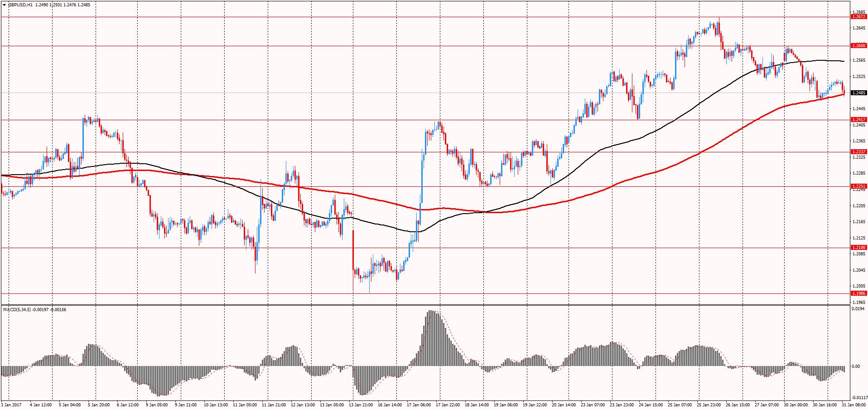Click the 0.0194 MACD scale value
868x410 pixels.
(858, 309)
